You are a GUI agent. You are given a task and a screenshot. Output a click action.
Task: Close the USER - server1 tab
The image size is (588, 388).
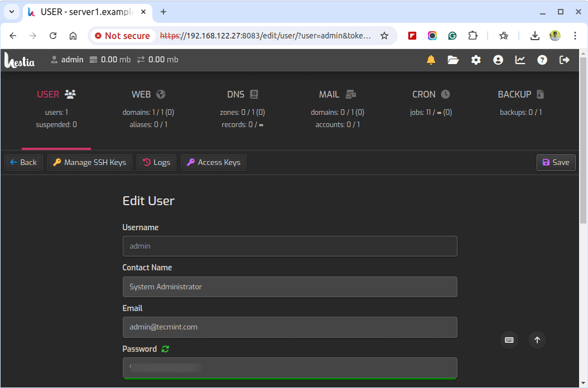pos(143,12)
